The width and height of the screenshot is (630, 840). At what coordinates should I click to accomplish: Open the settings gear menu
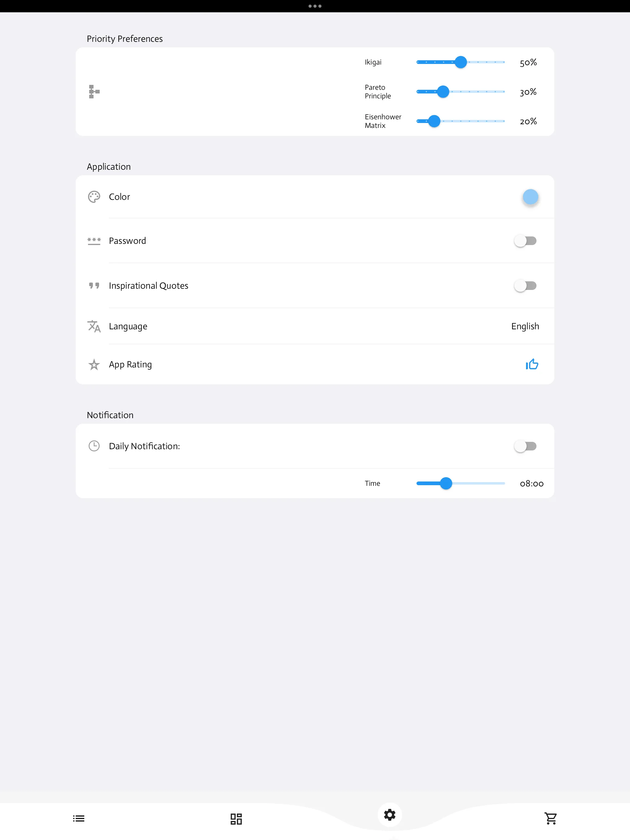pyautogui.click(x=390, y=814)
